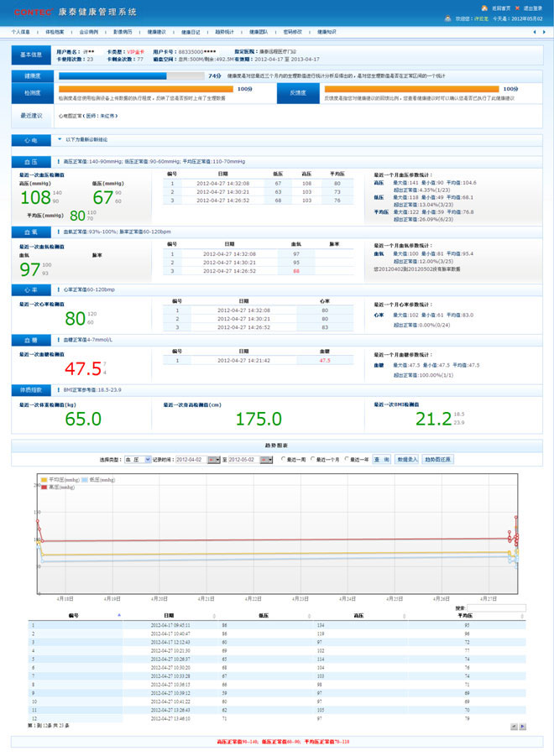This screenshot has height=756, width=554.
Task: Open the end date calendar picker icon
Action: (266, 460)
